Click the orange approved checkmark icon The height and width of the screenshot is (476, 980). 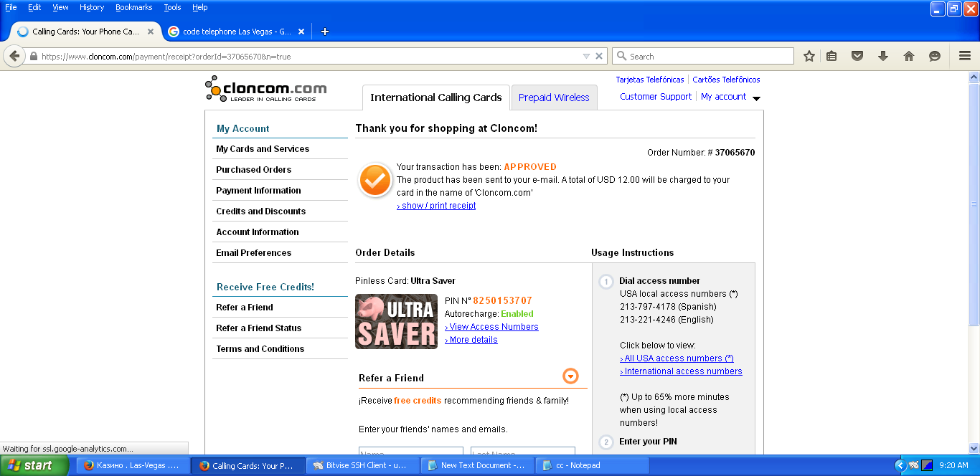tap(375, 181)
